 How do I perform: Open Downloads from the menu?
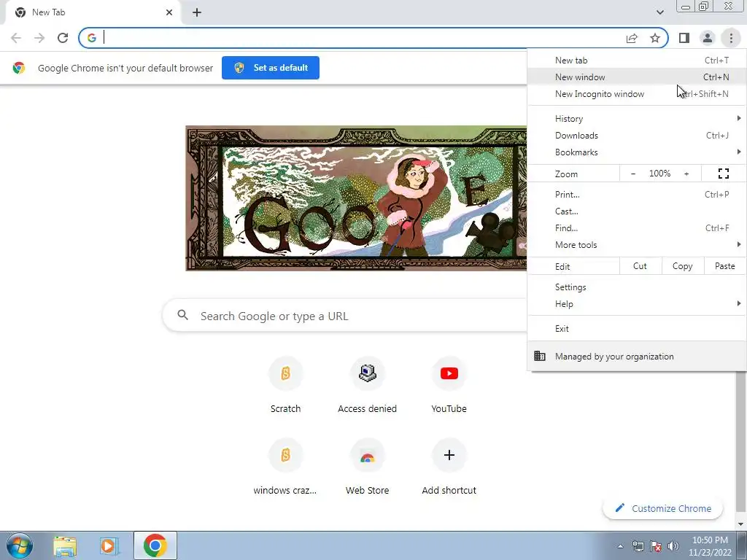637,135
